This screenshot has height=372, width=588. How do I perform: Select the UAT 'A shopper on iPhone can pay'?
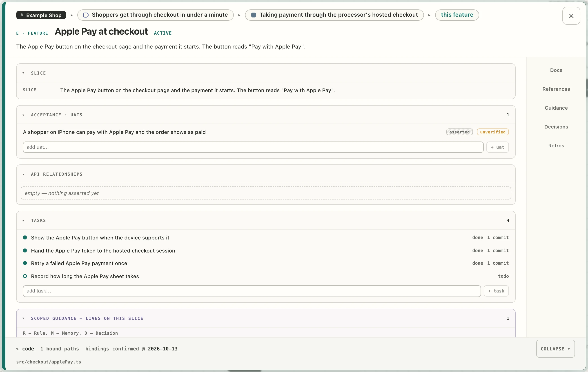pos(114,132)
